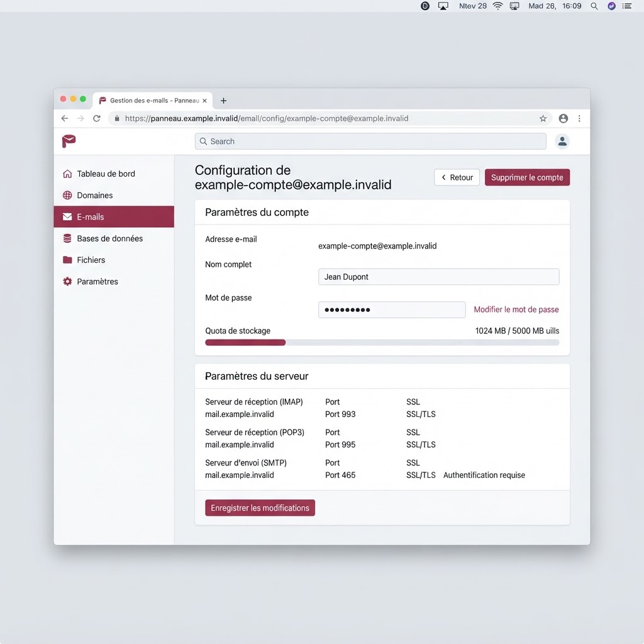644x644 pixels.
Task: Open the Domaines section
Action: click(114, 195)
